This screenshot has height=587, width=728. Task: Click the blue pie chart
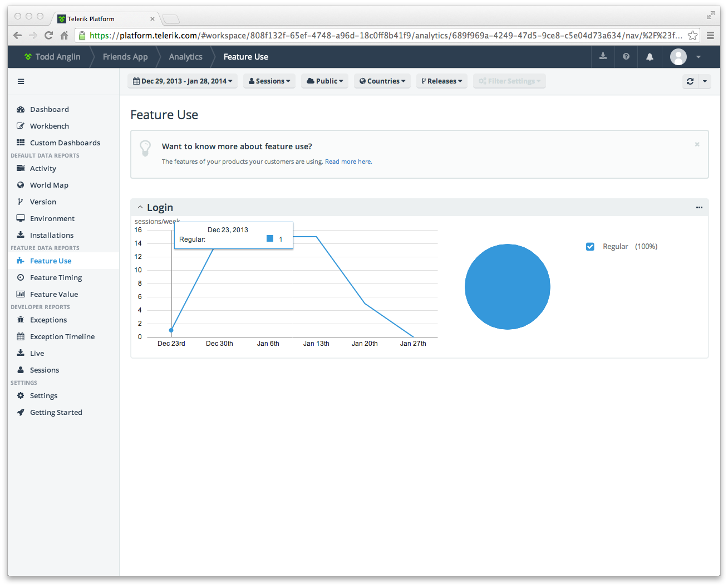[x=508, y=287]
